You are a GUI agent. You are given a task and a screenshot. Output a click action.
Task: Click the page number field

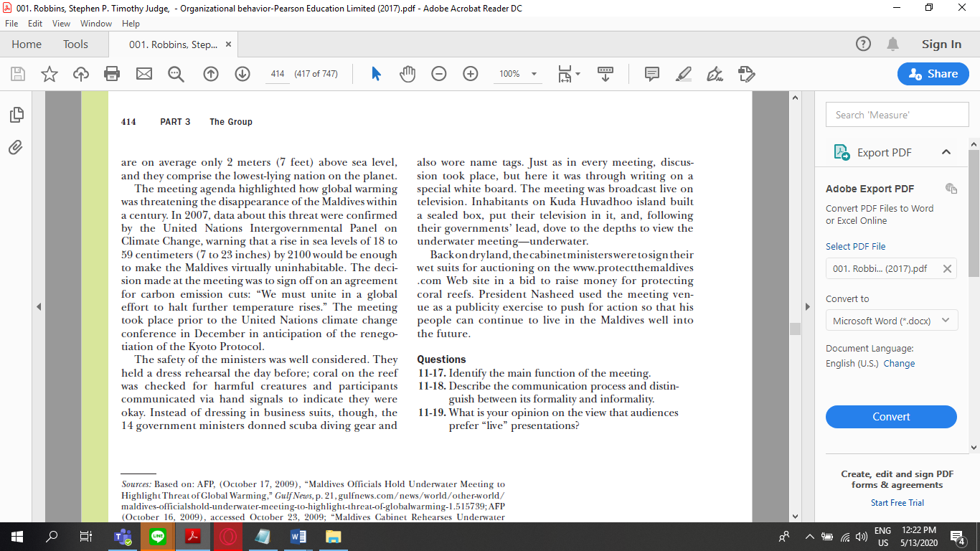pos(278,74)
